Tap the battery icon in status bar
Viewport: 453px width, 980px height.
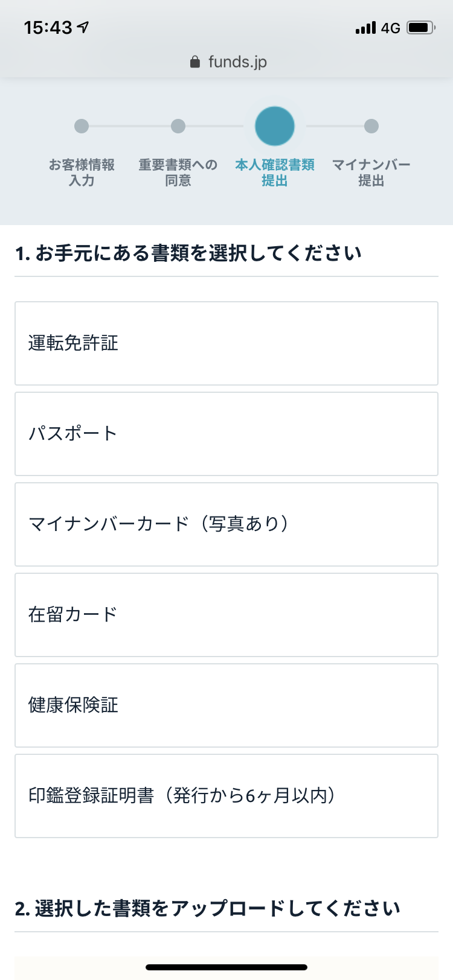pos(421,28)
